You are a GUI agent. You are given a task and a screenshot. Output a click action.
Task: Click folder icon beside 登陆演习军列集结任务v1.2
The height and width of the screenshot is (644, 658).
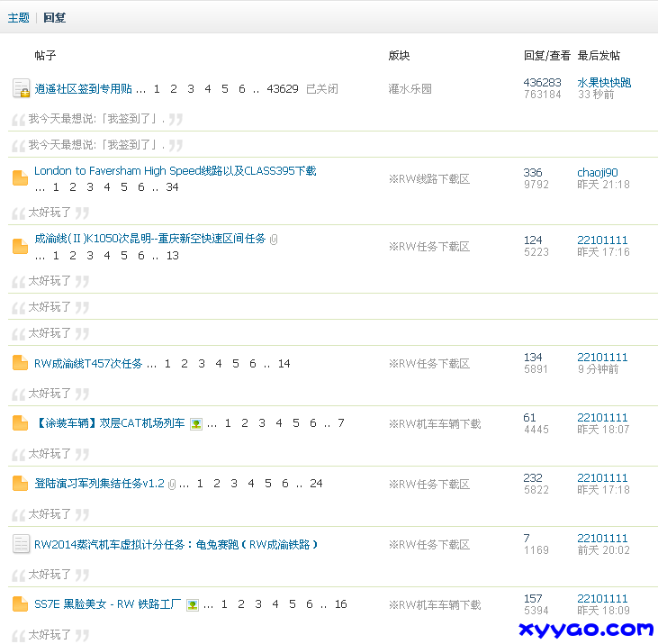20,483
